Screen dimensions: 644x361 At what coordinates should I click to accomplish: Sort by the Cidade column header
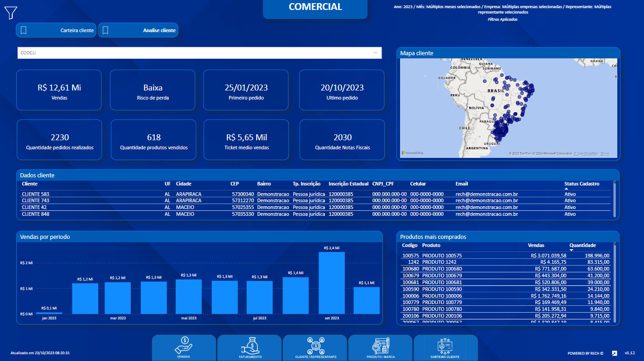tap(184, 184)
